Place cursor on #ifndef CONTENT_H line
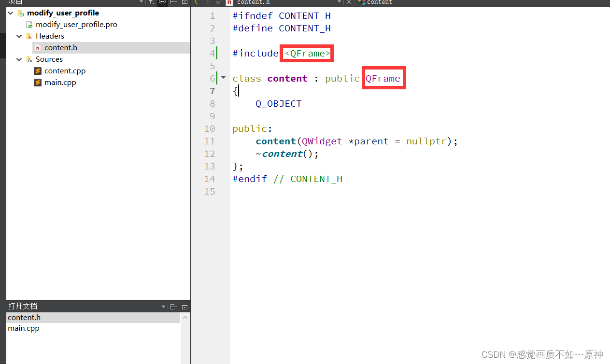The width and height of the screenshot is (610, 364). tap(282, 16)
